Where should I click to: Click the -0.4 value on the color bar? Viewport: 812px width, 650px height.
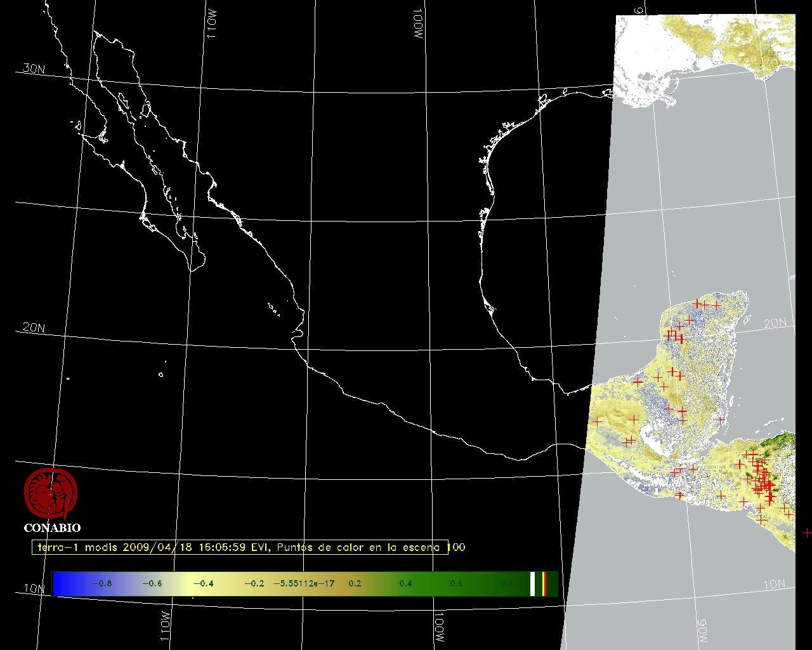pos(202,583)
